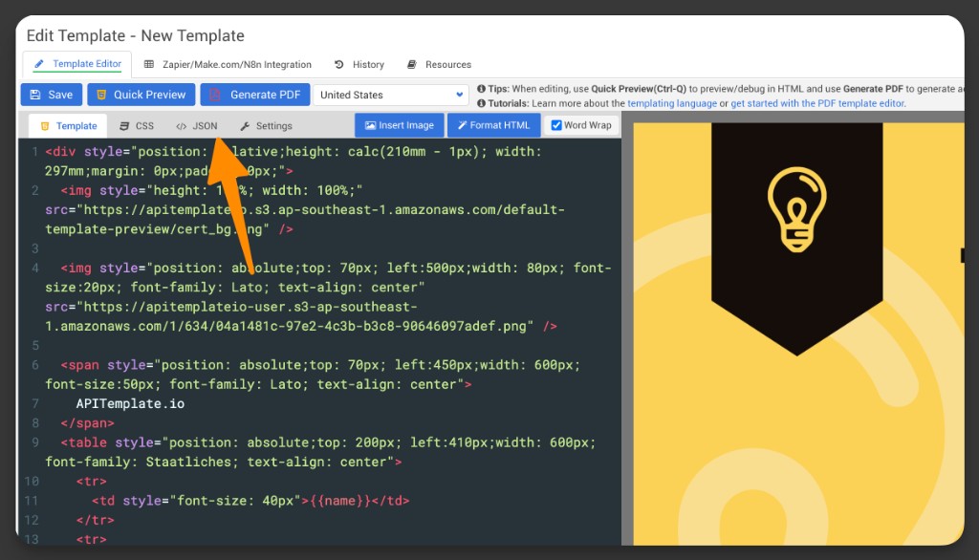Screen dimensions: 979x560
Task: Enable the Template Editor tab selection
Action: tap(76, 64)
